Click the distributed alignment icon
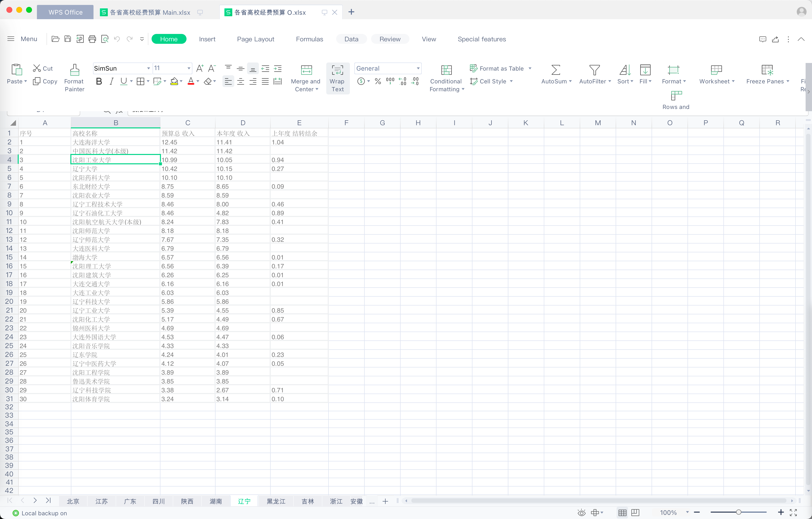 coord(278,81)
